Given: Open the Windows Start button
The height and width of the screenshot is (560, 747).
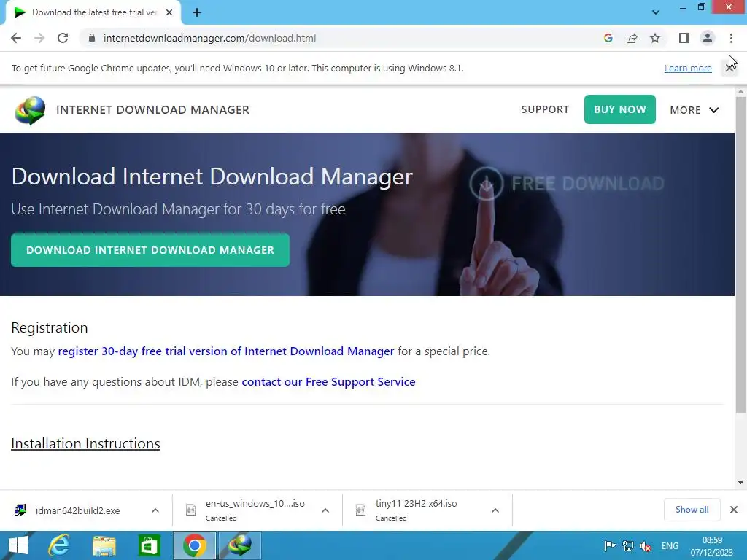Looking at the screenshot, I should [18, 545].
